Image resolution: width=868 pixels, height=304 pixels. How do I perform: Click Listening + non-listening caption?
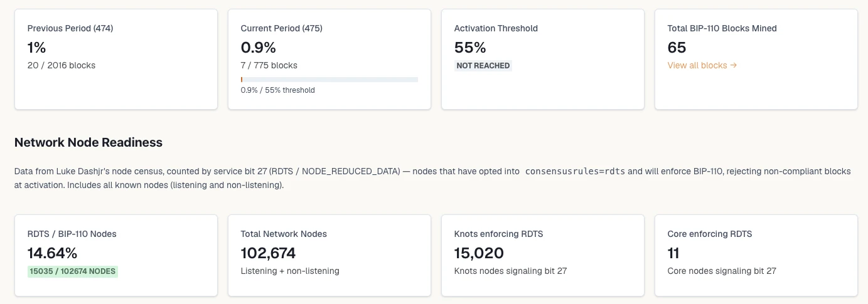click(x=290, y=271)
